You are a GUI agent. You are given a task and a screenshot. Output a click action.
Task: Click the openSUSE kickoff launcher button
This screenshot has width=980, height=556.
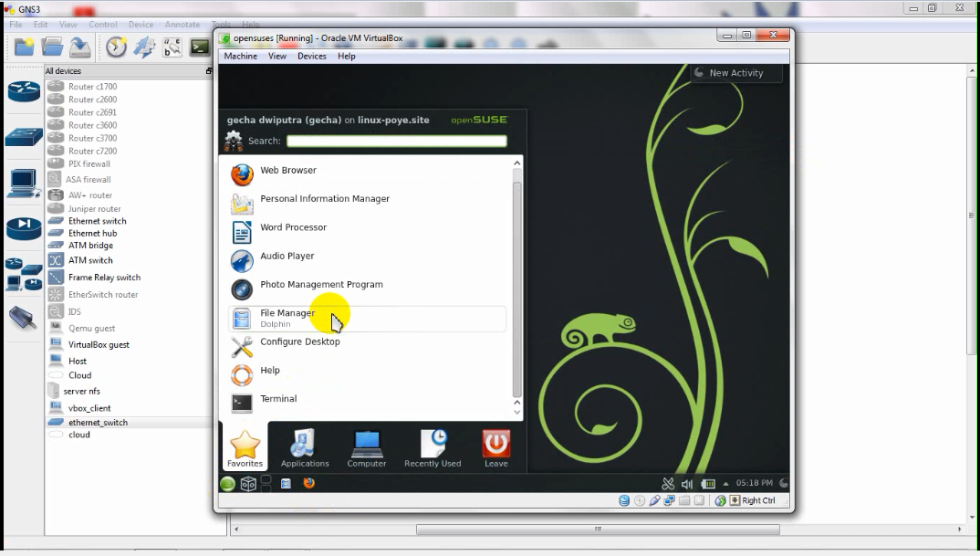coord(227,484)
